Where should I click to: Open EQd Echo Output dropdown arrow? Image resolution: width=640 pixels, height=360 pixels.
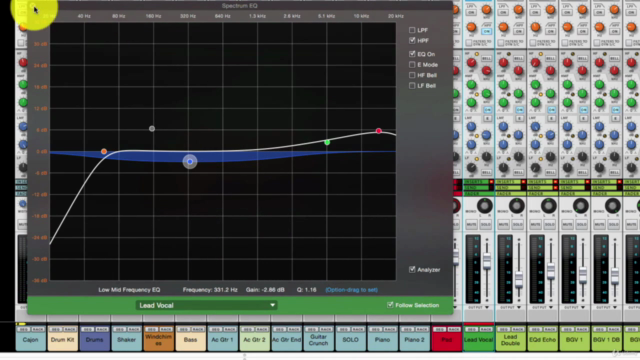pyautogui.click(x=551, y=307)
